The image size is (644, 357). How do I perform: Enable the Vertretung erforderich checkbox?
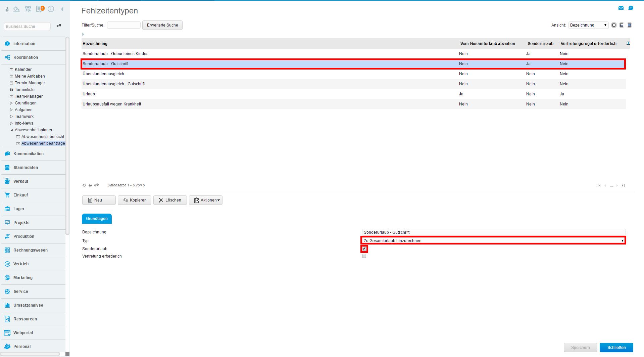[x=364, y=256]
